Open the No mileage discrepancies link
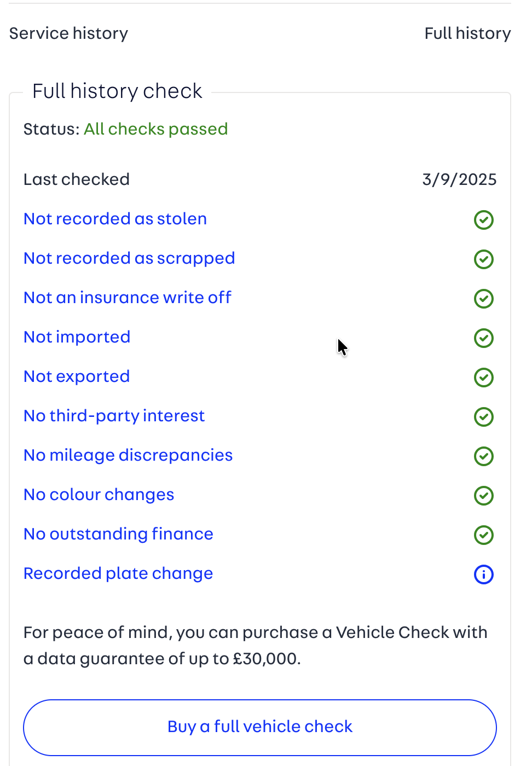Image resolution: width=532 pixels, height=766 pixels. (128, 455)
